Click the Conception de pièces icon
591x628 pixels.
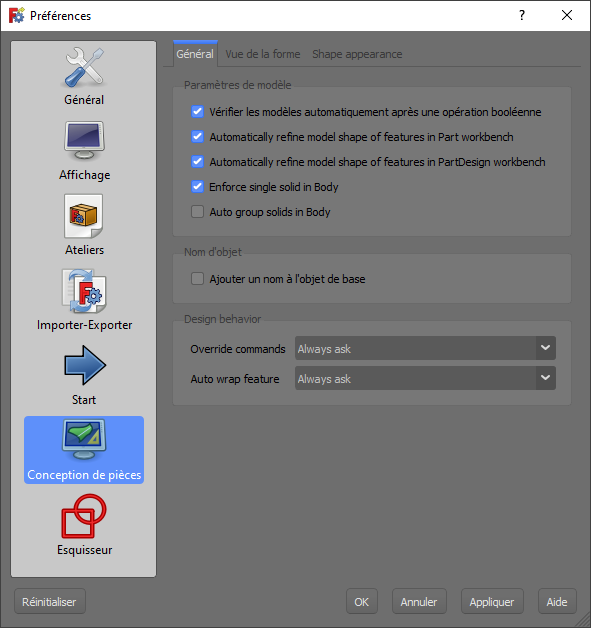[84, 441]
